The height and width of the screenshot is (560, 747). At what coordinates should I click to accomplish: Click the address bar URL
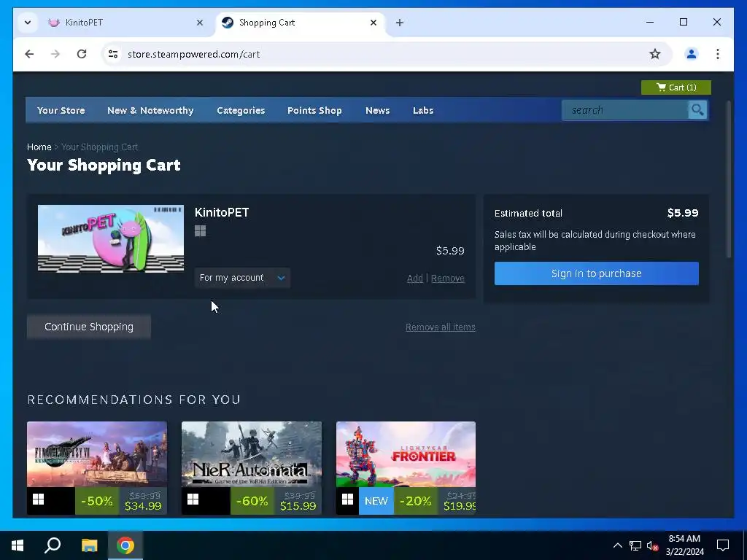point(194,54)
